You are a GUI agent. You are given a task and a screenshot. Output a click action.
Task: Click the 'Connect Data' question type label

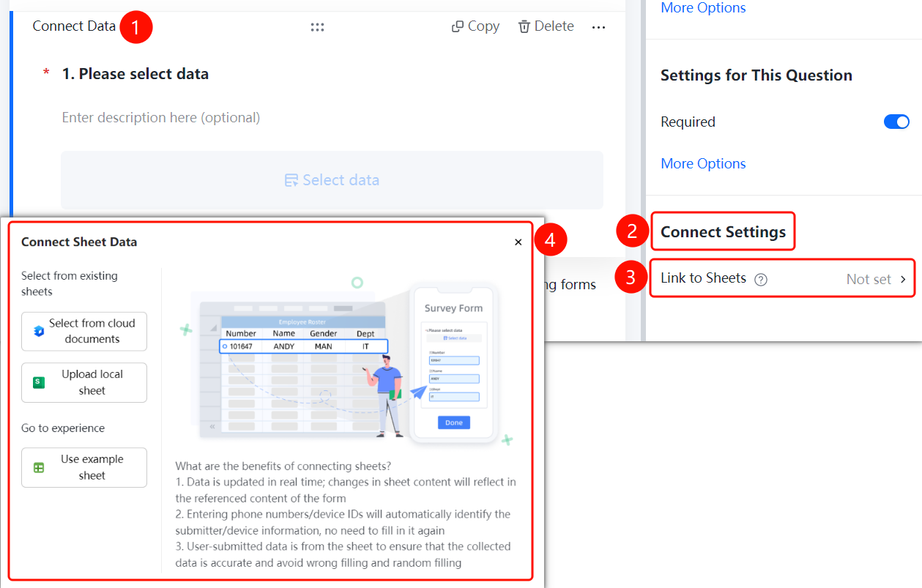(x=74, y=26)
